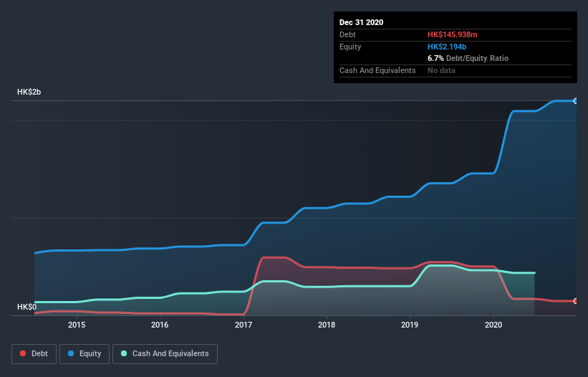Click the teal Cash And Equivalents dot
The height and width of the screenshot is (377, 588).
(x=124, y=353)
